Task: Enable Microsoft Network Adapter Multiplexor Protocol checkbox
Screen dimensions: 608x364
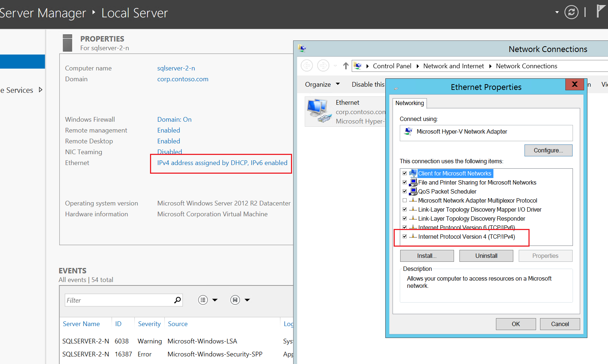Action: point(405,200)
